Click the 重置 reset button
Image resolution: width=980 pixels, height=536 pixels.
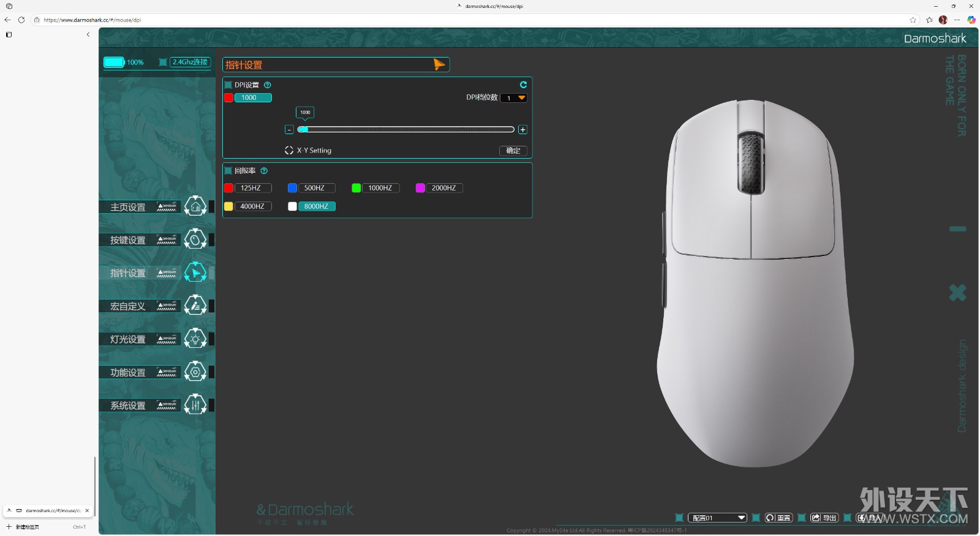778,518
